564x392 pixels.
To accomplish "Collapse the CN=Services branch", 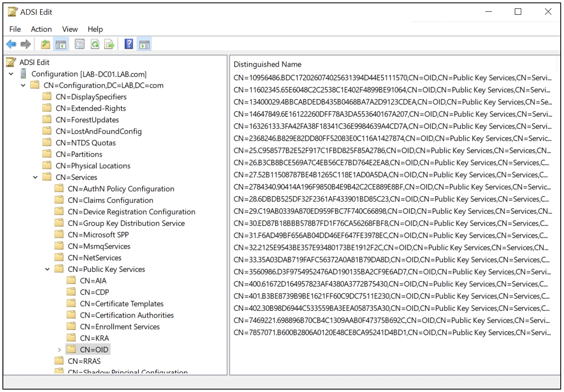I will tap(35, 177).
